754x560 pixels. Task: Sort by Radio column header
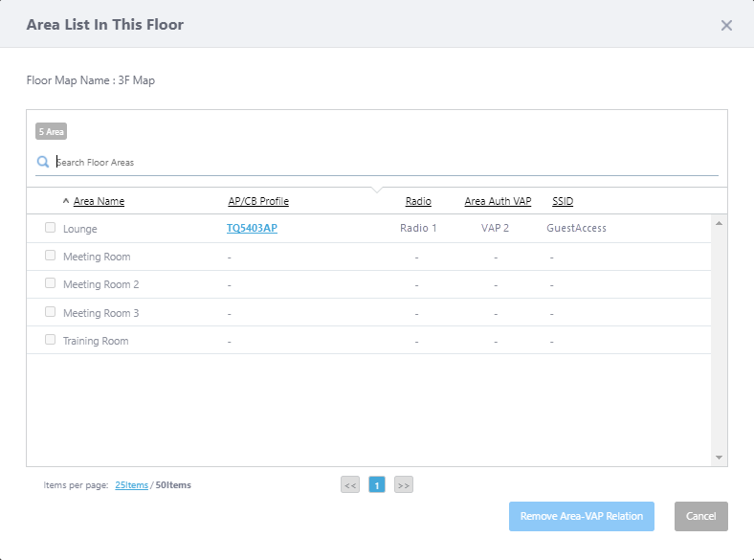click(x=418, y=201)
